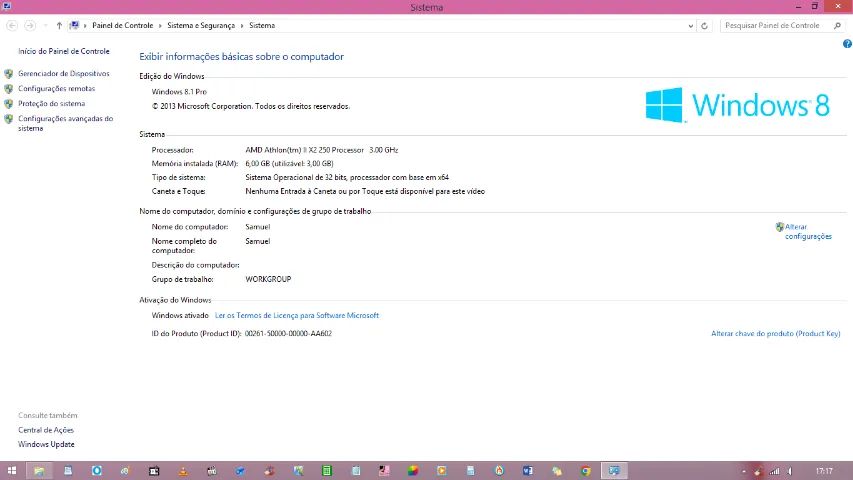Click the Windows 8.1 Pro edition text
This screenshot has height=480, width=853.
click(179, 91)
